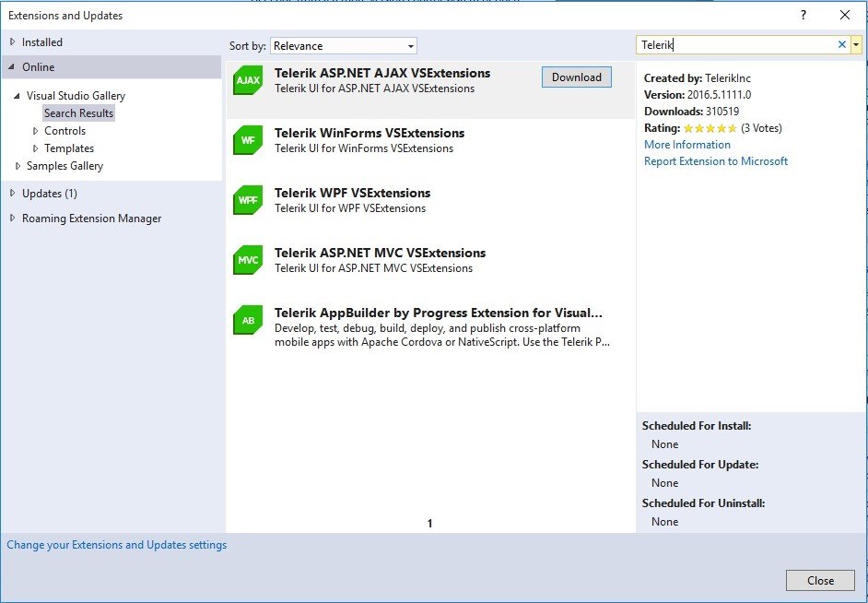Click page number 1 under results
Image resolution: width=868 pixels, height=603 pixels.
(429, 524)
